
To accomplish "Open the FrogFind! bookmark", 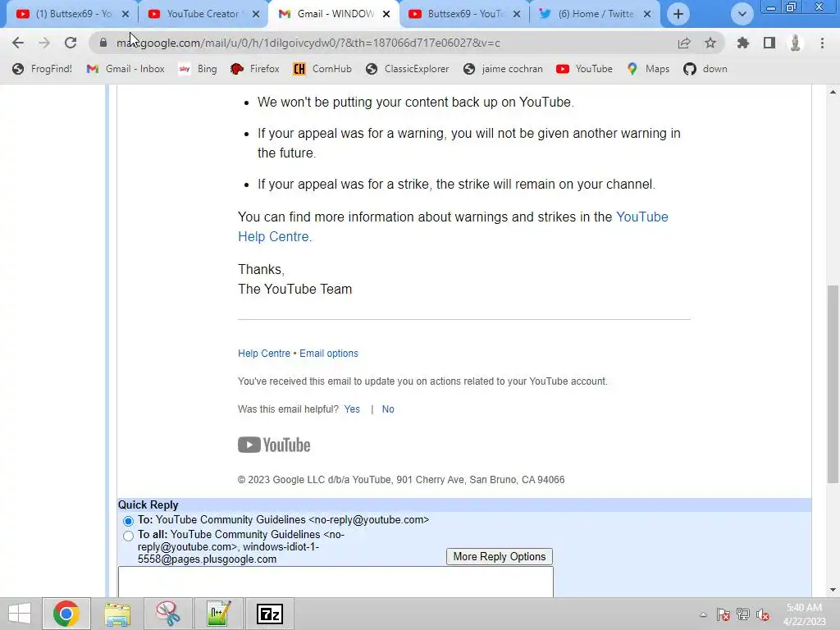I will pos(42,69).
